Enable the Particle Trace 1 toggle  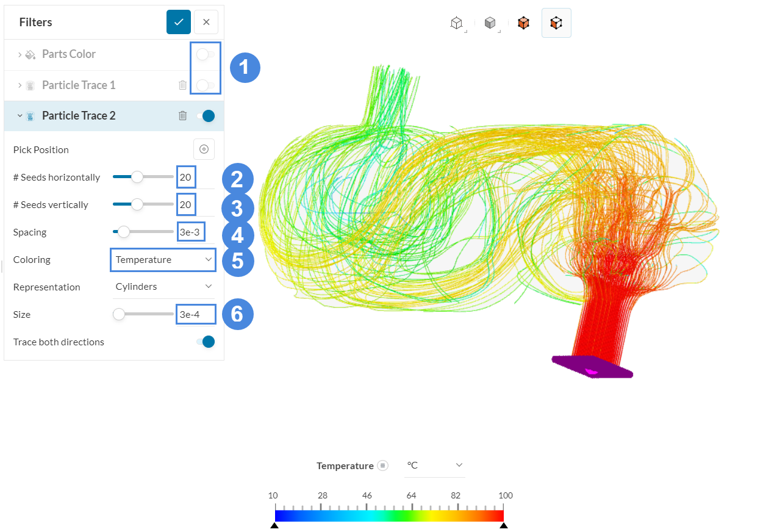tap(205, 85)
